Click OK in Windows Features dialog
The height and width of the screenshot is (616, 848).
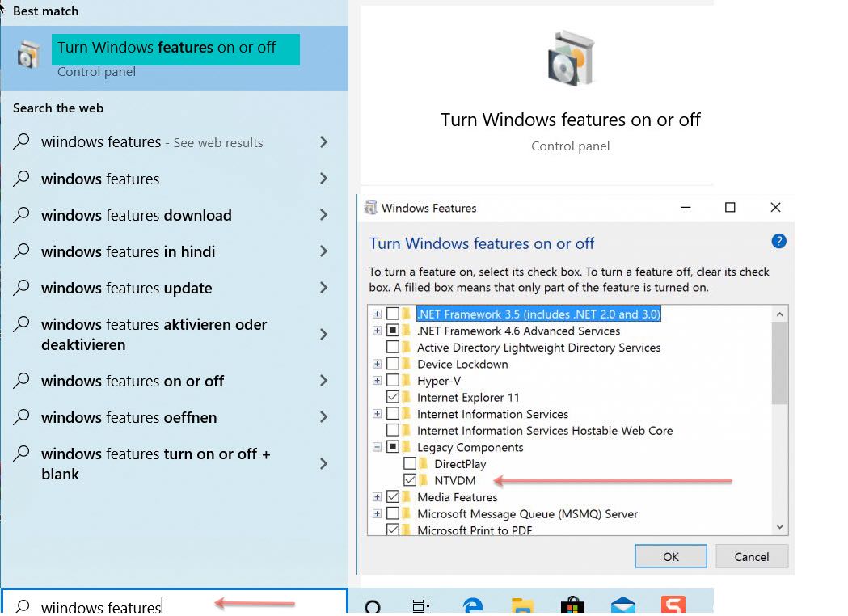pos(671,556)
